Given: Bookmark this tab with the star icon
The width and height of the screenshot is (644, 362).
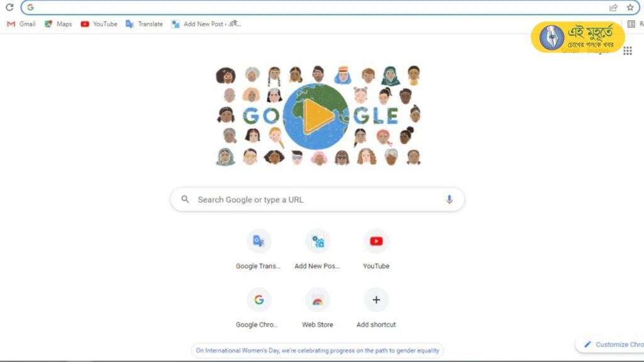Looking at the screenshot, I should click(x=630, y=8).
